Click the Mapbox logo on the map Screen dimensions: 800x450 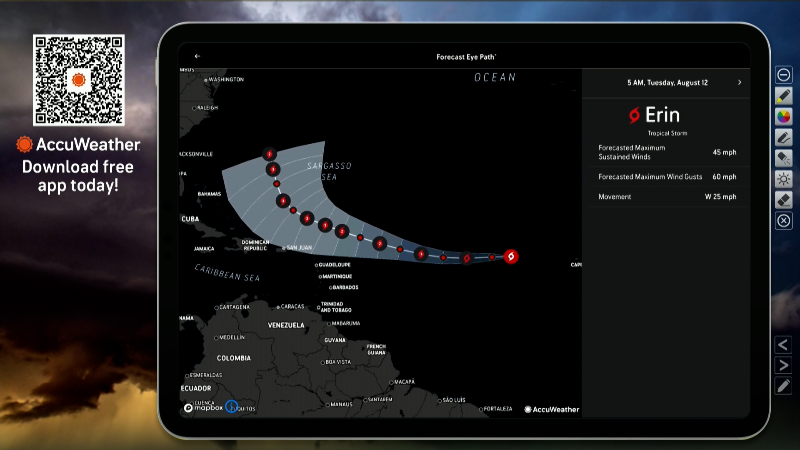tap(204, 408)
